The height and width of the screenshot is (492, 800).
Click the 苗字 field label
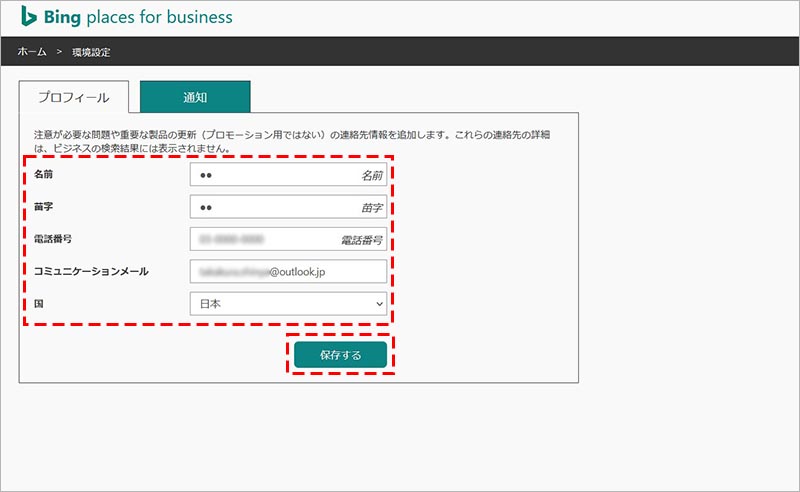(44, 207)
